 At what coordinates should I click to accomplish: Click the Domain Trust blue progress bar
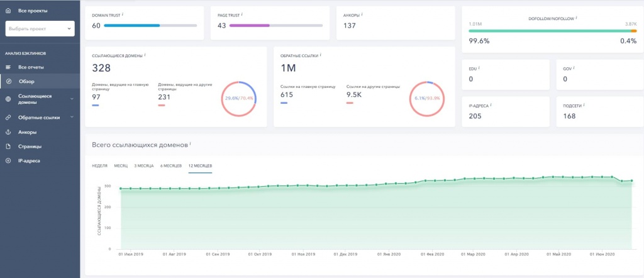point(131,26)
